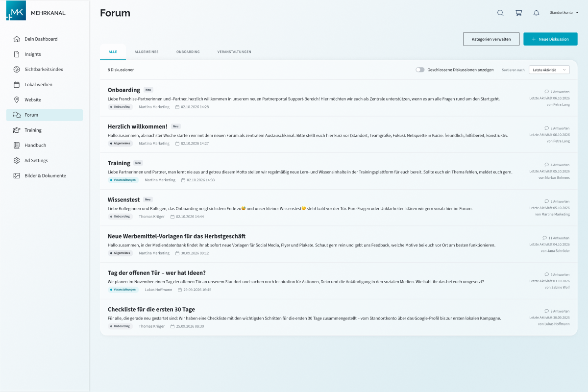Select the Allgemeines tab
Screen dimensions: 588x392
pos(147,52)
